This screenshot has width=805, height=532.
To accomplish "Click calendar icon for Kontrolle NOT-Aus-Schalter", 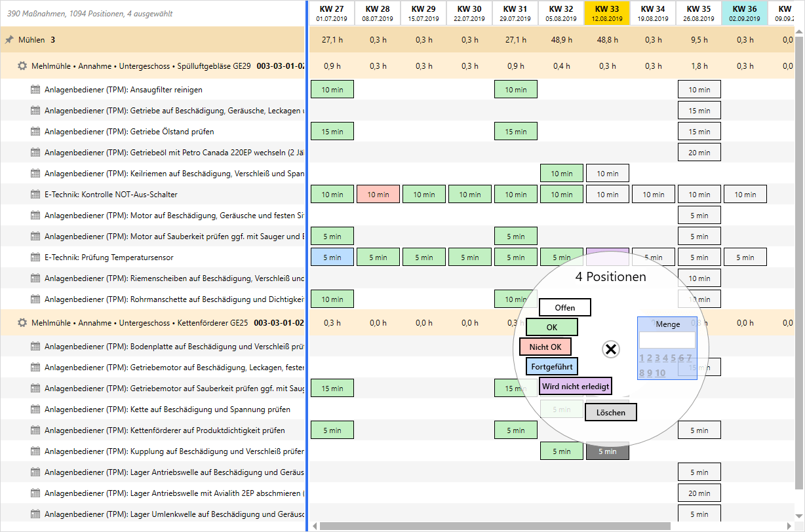I will tap(35, 195).
